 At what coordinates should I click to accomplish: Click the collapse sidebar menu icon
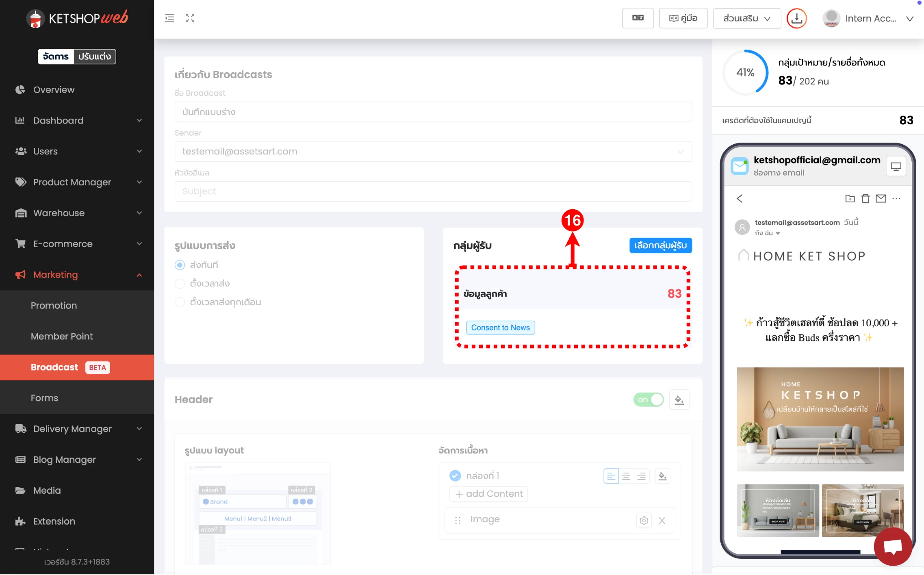169,18
